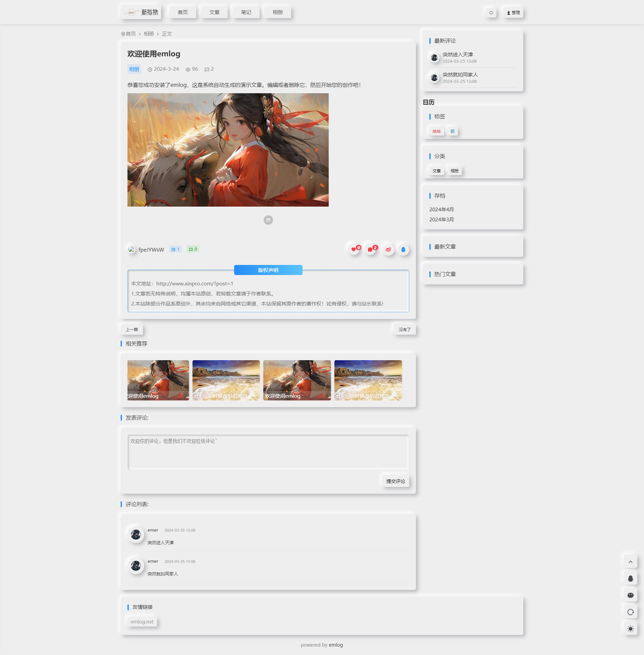The width and height of the screenshot is (644, 655).
Task: Click sidebar avatar next to 突然就如同家人
Action: [x=434, y=78]
